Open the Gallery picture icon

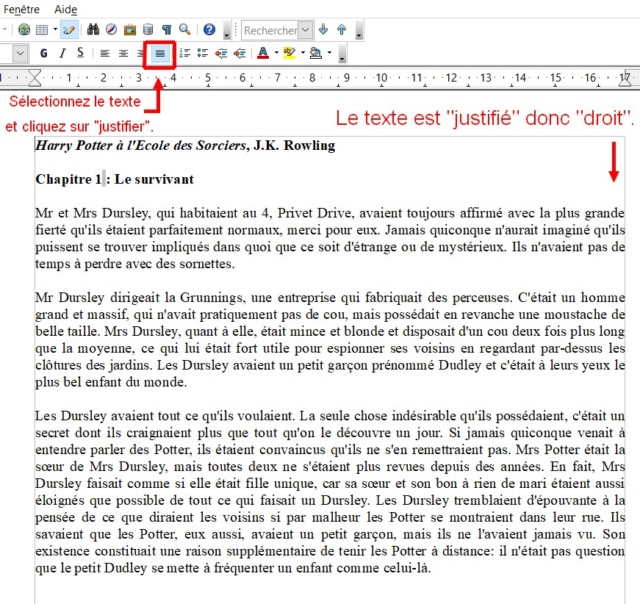(130, 30)
